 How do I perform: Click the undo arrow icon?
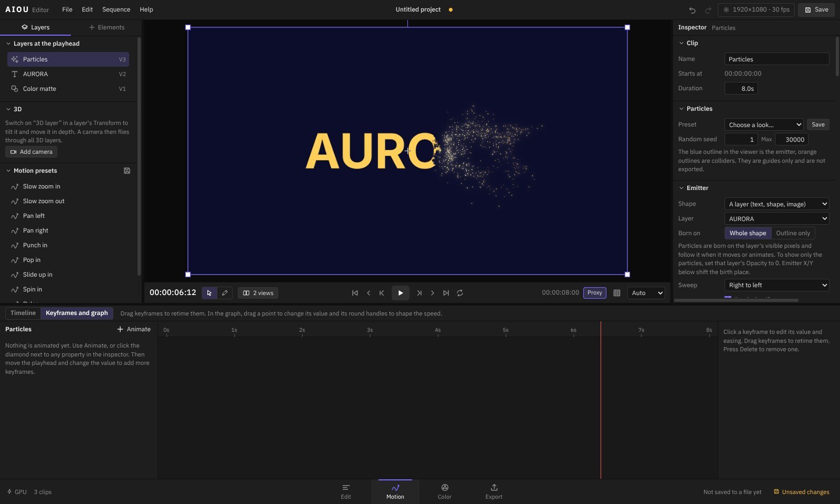[692, 9]
